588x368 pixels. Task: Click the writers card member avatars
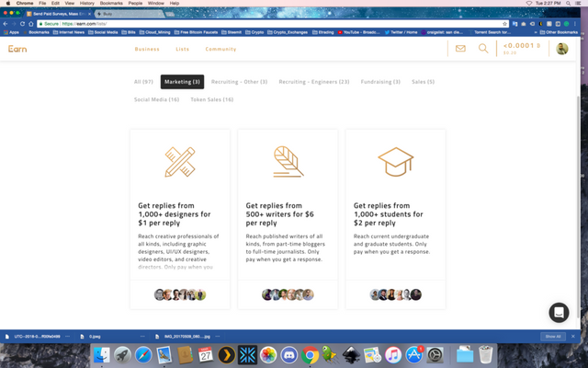[288, 294]
